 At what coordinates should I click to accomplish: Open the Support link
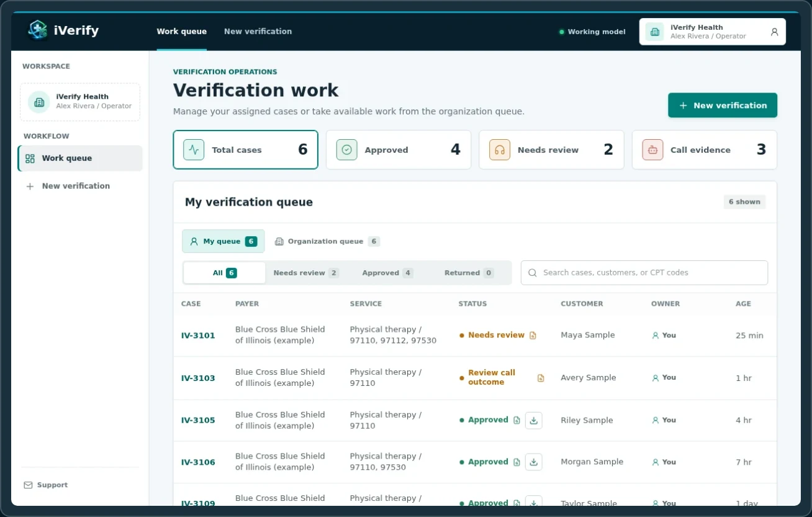[46, 485]
